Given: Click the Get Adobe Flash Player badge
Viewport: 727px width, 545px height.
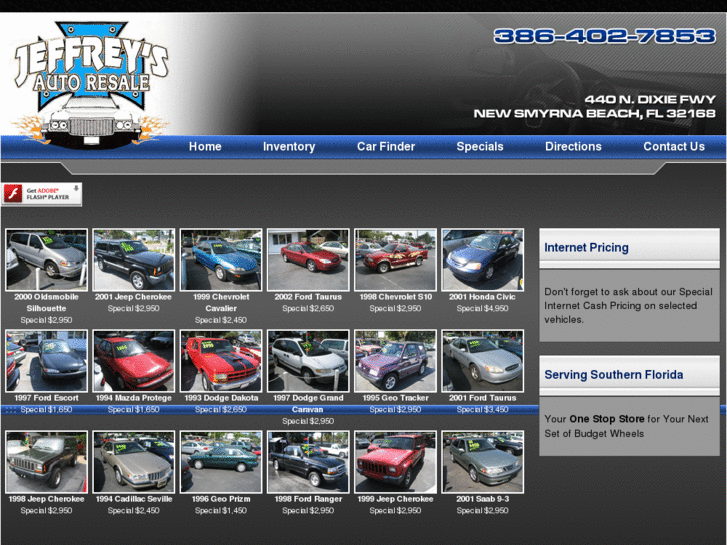Looking at the screenshot, I should click(42, 194).
